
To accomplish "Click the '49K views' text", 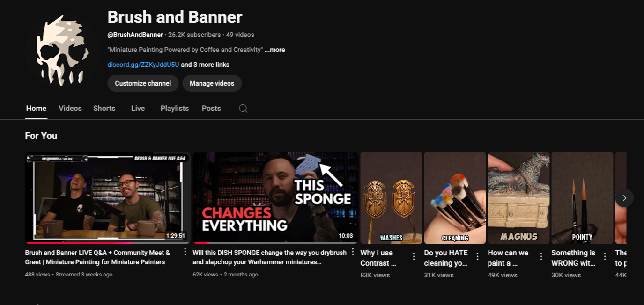I will click(x=503, y=275).
